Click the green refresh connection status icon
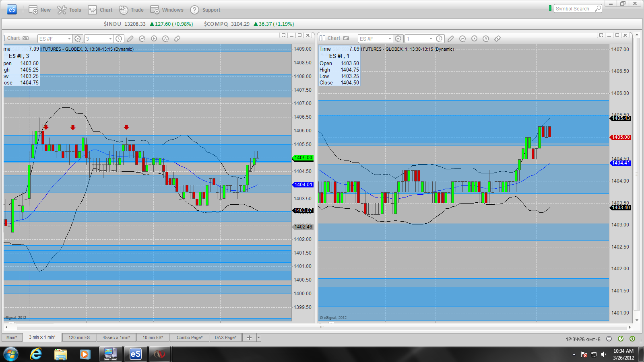Screen dimensions: 644x362 (621, 339)
